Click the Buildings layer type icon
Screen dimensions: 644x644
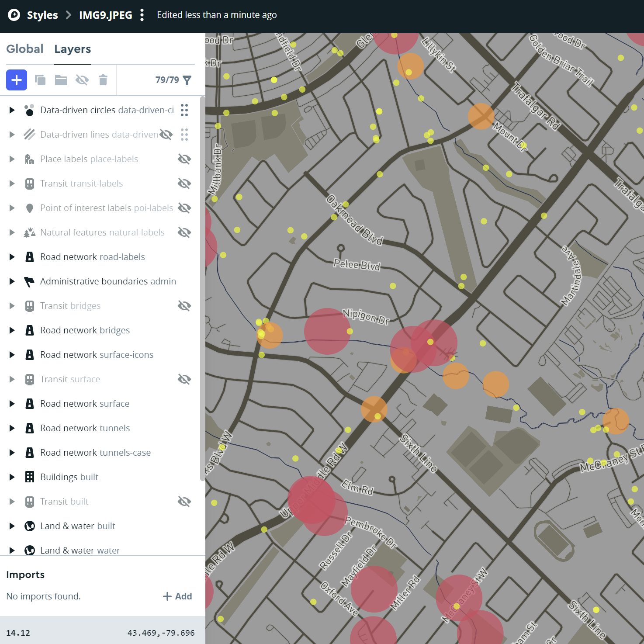[x=29, y=477]
